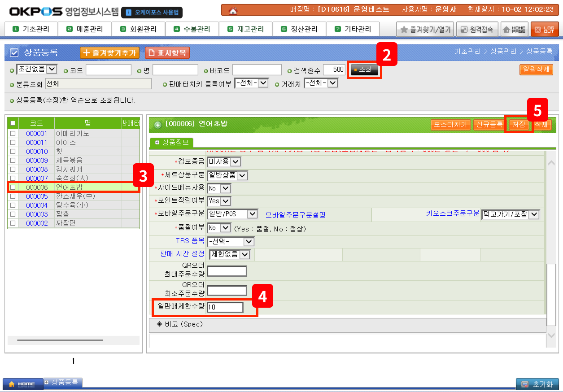Toggle the select-all checkbox in list header
Image resolution: width=563 pixels, height=392 pixels.
13,123
